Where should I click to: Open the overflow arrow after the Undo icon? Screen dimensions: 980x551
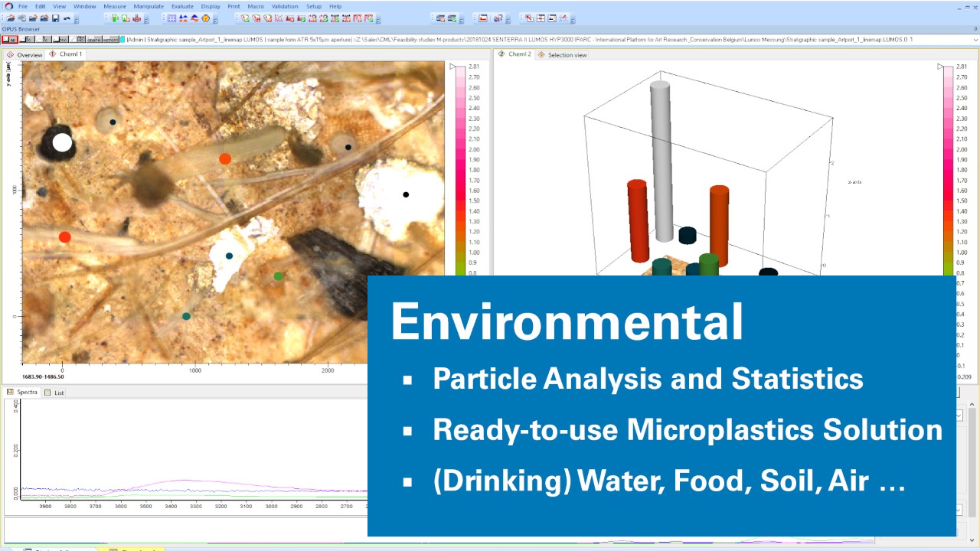pyautogui.click(x=77, y=21)
